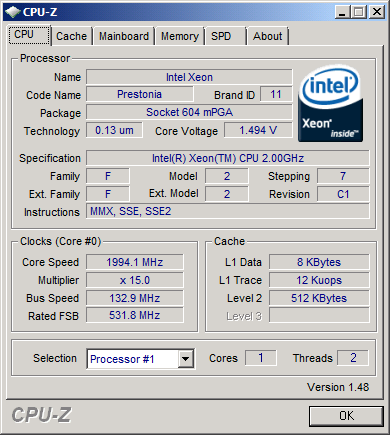Select the Memory tab
Viewport: 390px width, 435px height.
180,36
